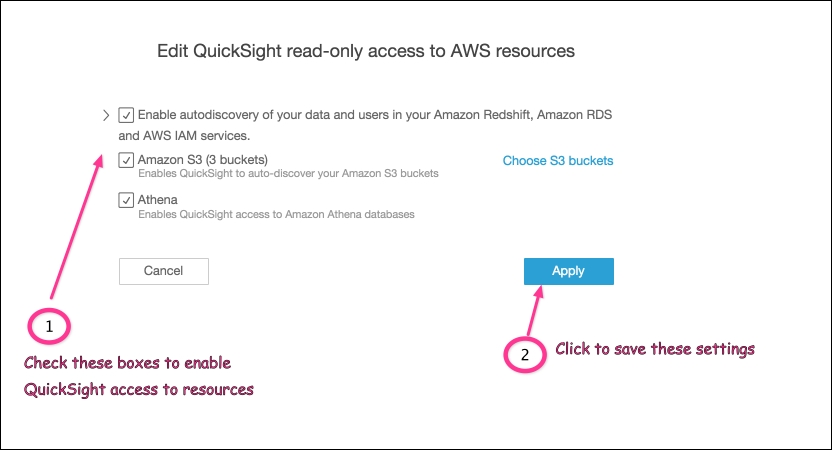Image resolution: width=832 pixels, height=450 pixels.
Task: Click the Athena databases access description
Action: [276, 214]
